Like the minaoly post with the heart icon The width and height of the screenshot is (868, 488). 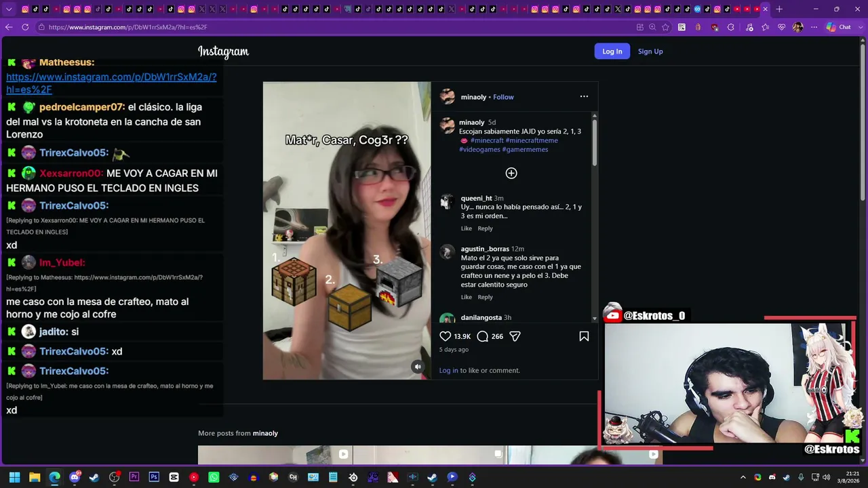pyautogui.click(x=446, y=336)
